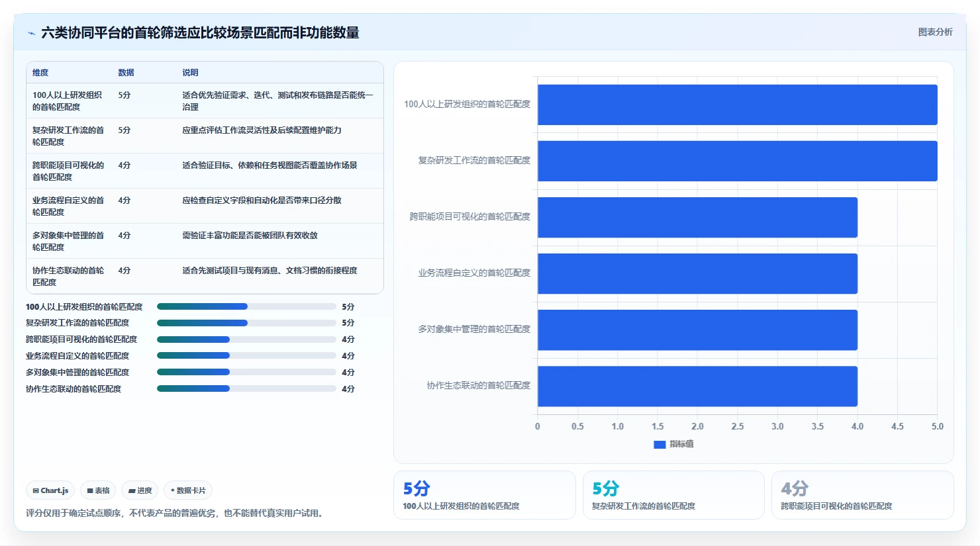Click the progress bar for 多对象集中管理的首轮匹配度
The width and height of the screenshot is (980, 546).
pyautogui.click(x=246, y=373)
